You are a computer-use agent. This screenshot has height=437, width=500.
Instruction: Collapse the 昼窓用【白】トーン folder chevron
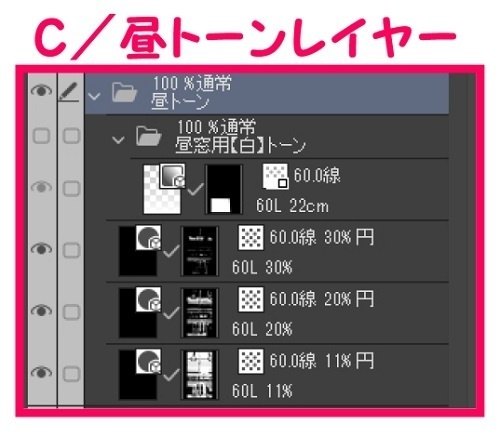click(118, 140)
